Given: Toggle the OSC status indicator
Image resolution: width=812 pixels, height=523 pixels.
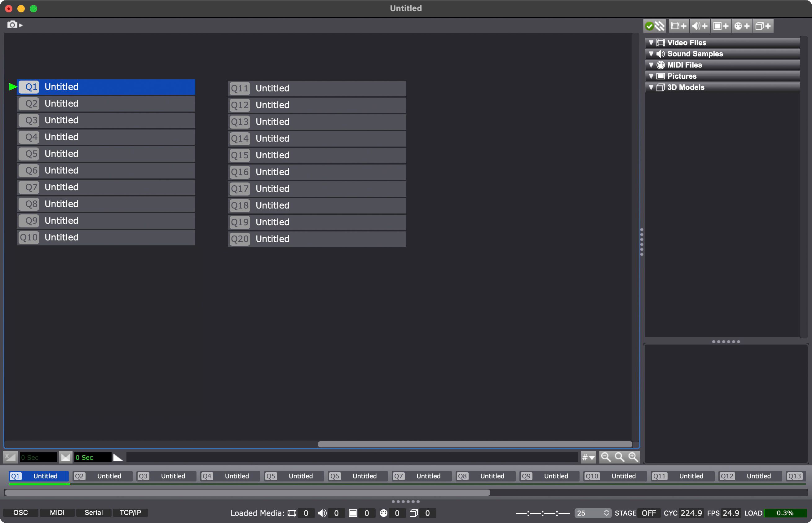Looking at the screenshot, I should pyautogui.click(x=21, y=512).
